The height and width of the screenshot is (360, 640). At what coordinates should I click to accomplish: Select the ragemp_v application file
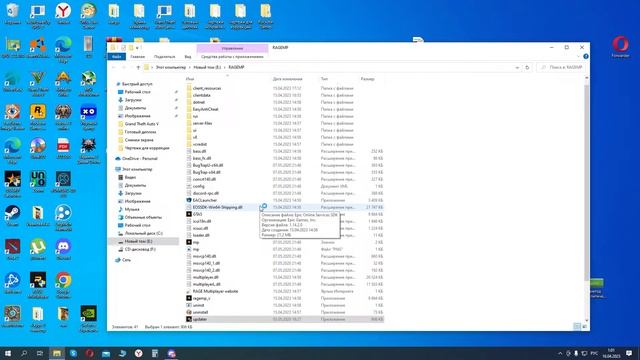tap(286, 298)
